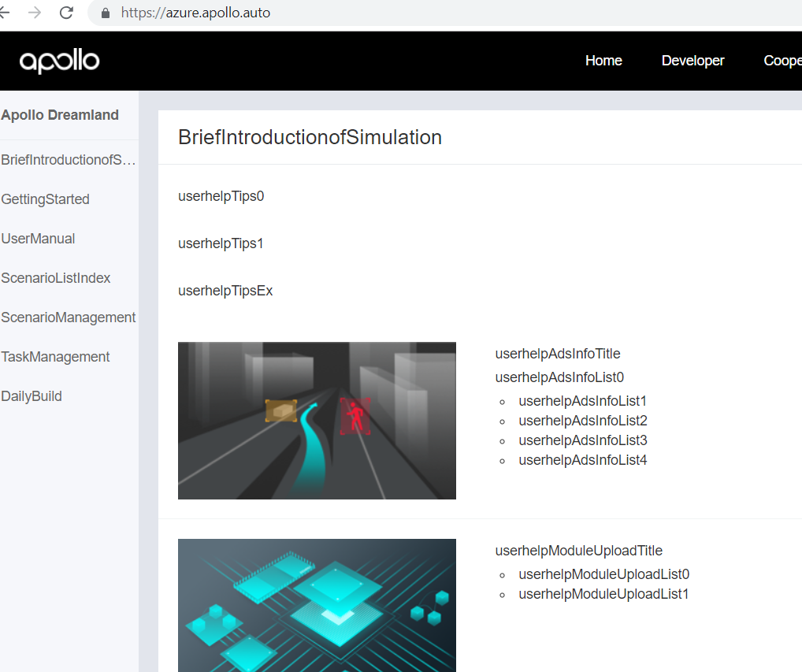Image resolution: width=802 pixels, height=672 pixels.
Task: Go to GettingStarted in sidebar
Action: pos(45,199)
